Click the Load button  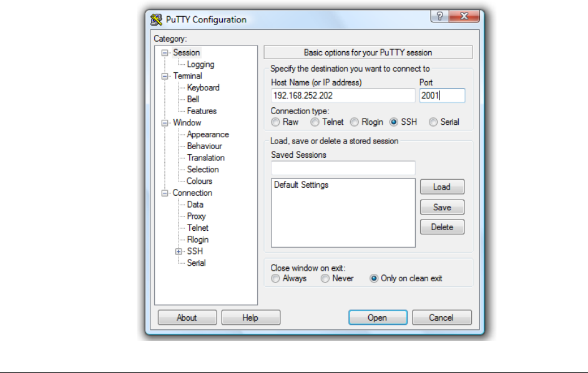(442, 186)
